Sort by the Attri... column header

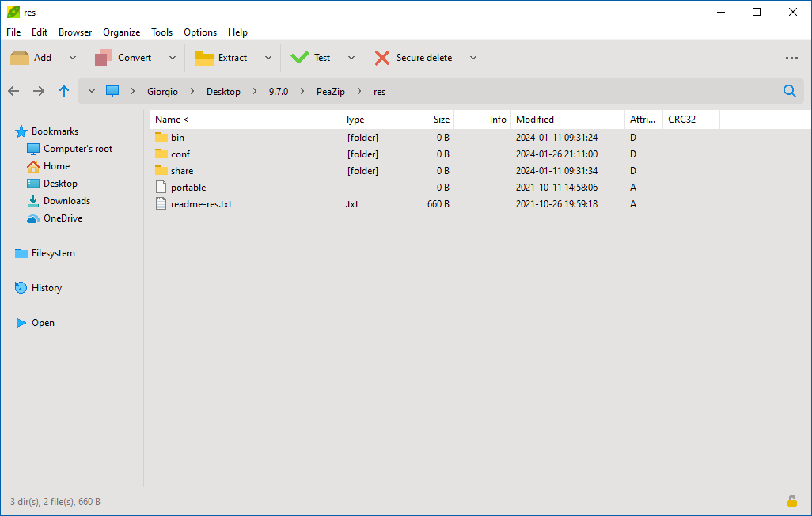click(643, 120)
